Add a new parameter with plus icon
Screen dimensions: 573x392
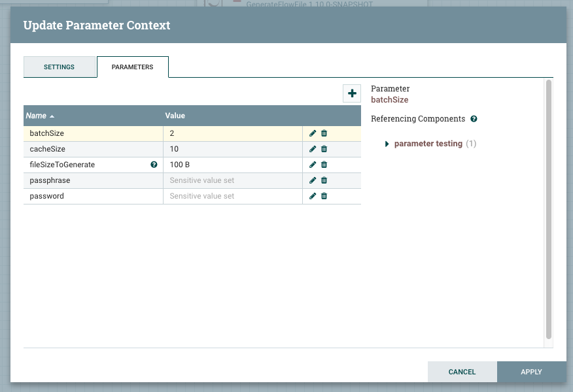click(x=352, y=93)
